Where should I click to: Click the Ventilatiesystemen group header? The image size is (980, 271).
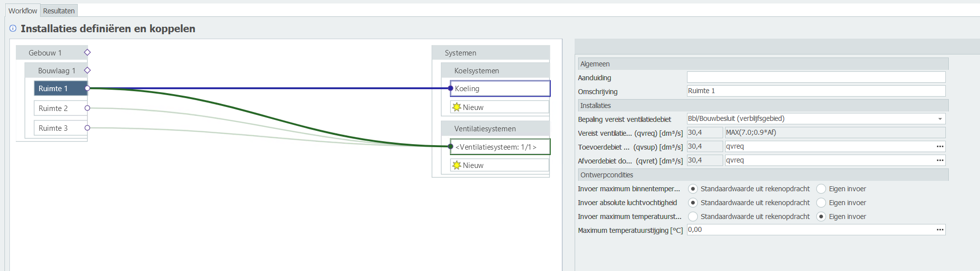pyautogui.click(x=495, y=128)
